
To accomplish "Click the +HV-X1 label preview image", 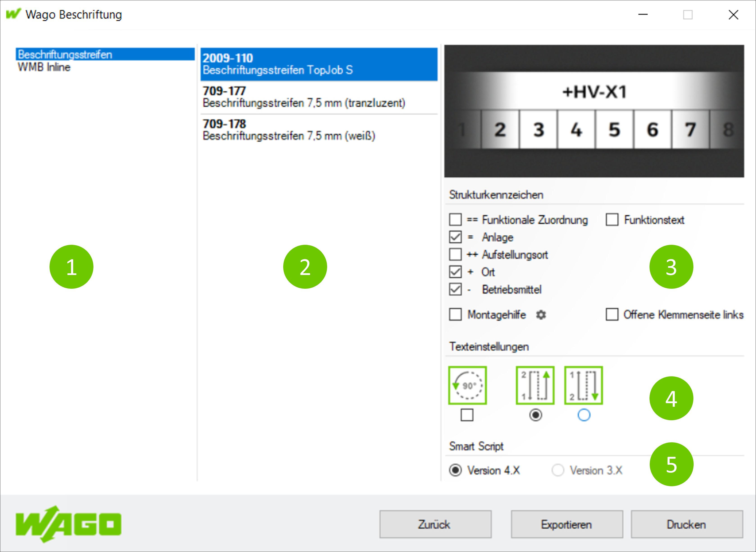I will coord(594,111).
